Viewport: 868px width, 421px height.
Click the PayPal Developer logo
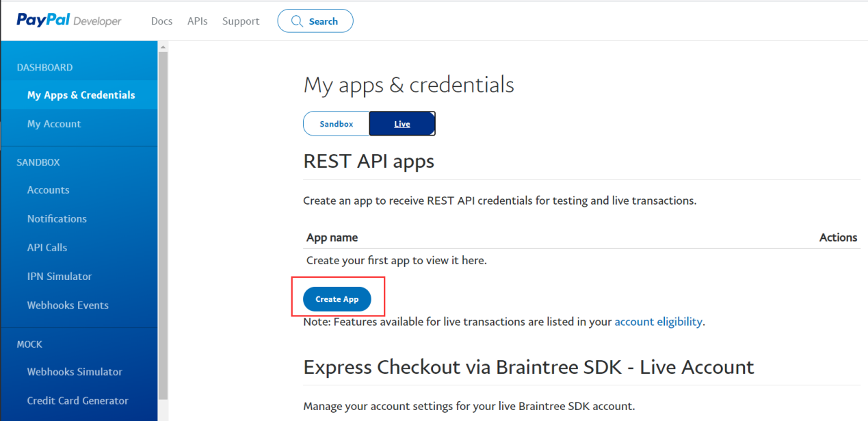pos(69,21)
